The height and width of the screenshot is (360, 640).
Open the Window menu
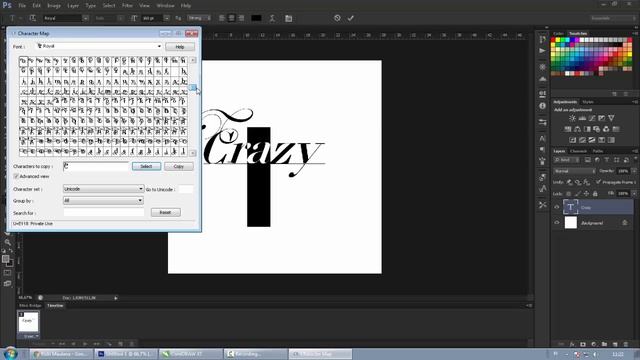[x=165, y=6]
